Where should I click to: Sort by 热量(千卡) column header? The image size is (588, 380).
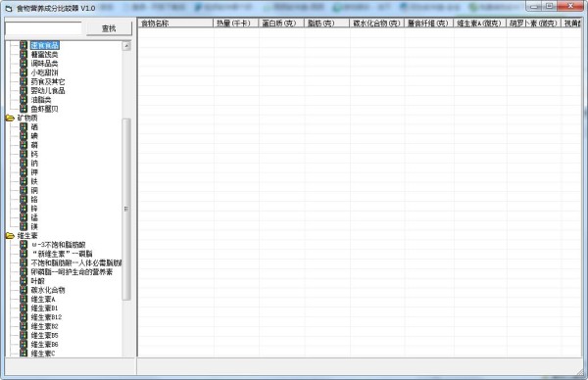tap(235, 24)
